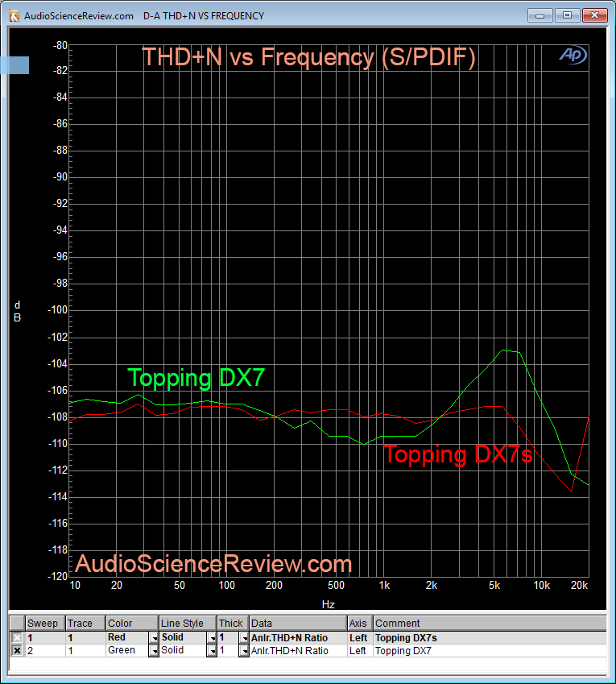Minimize the graph window
The height and width of the screenshot is (684, 616).
pos(540,15)
